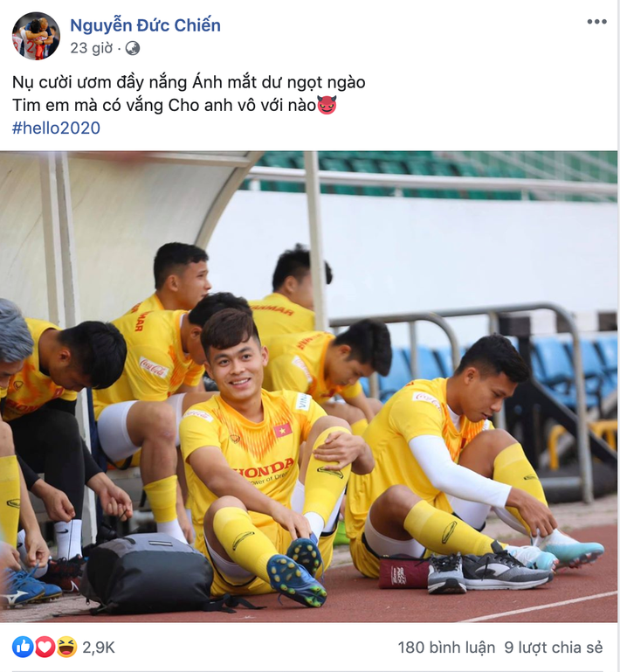
Task: Click the 23 giờ timestamp
Action: [91, 48]
